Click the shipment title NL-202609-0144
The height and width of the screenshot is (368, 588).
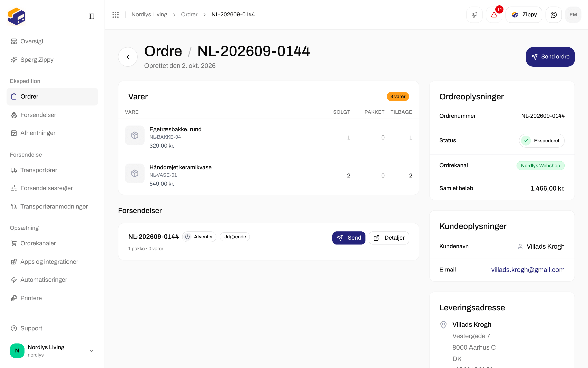click(153, 237)
